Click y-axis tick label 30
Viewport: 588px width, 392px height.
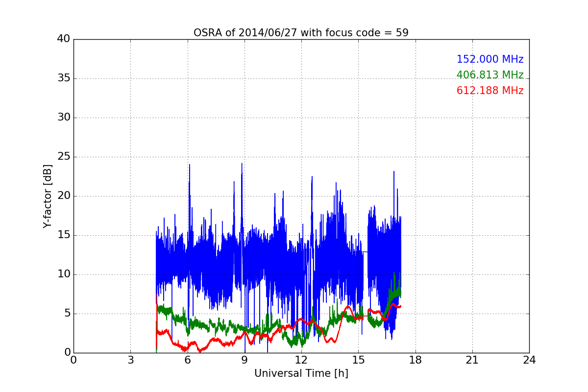point(64,118)
